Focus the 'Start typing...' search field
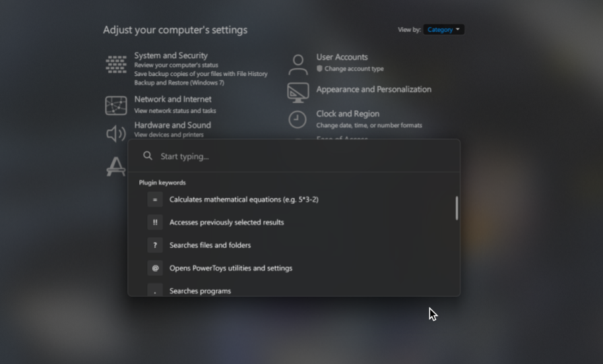This screenshot has height=364, width=603. coord(294,156)
